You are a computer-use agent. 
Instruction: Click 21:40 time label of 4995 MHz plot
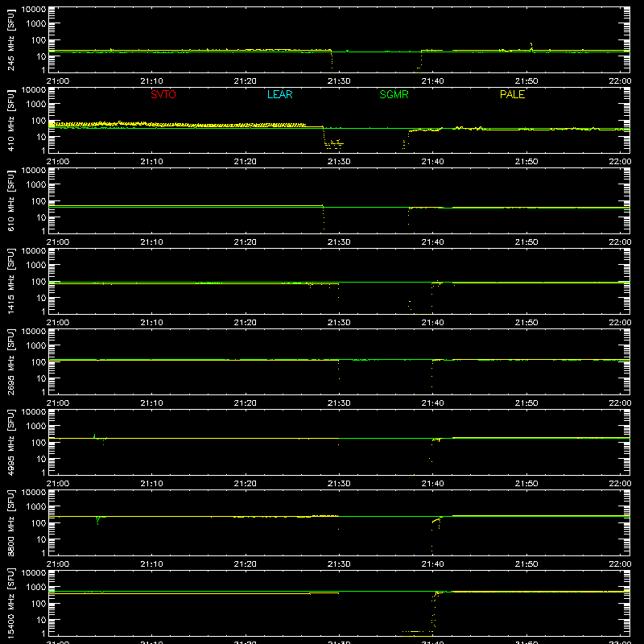432,484
